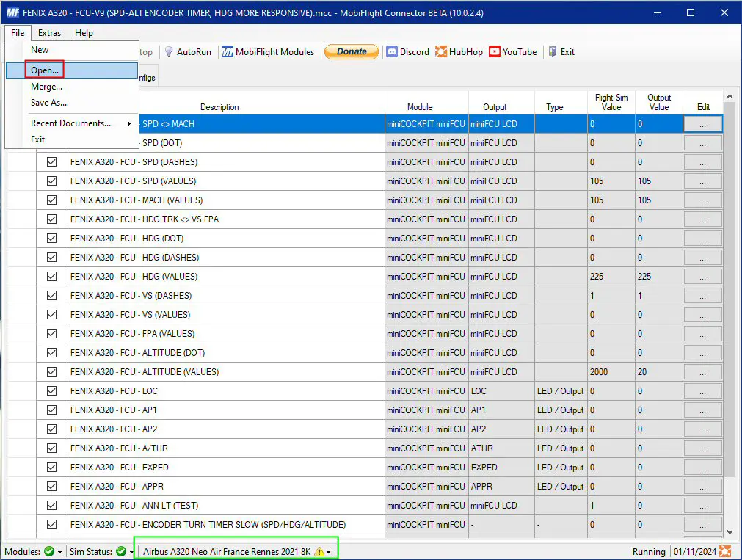Image resolution: width=742 pixels, height=560 pixels.
Task: Uncheck FCU - HDG TRK <> VS FPA row
Action: [51, 219]
